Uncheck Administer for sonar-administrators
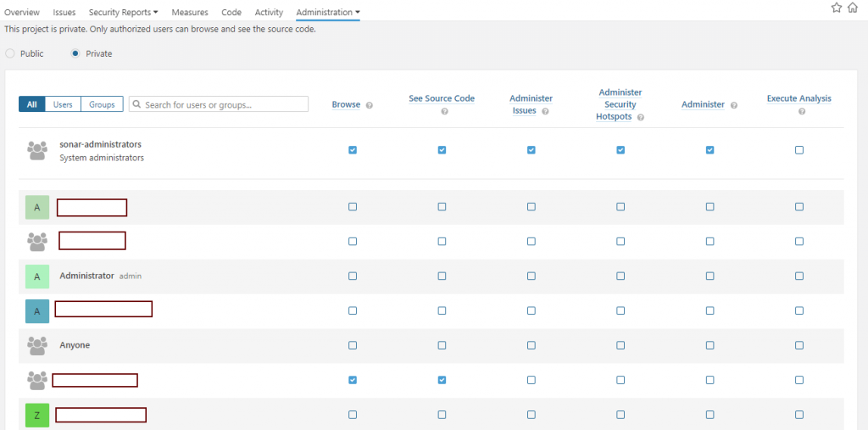The width and height of the screenshot is (868, 430). [x=710, y=150]
